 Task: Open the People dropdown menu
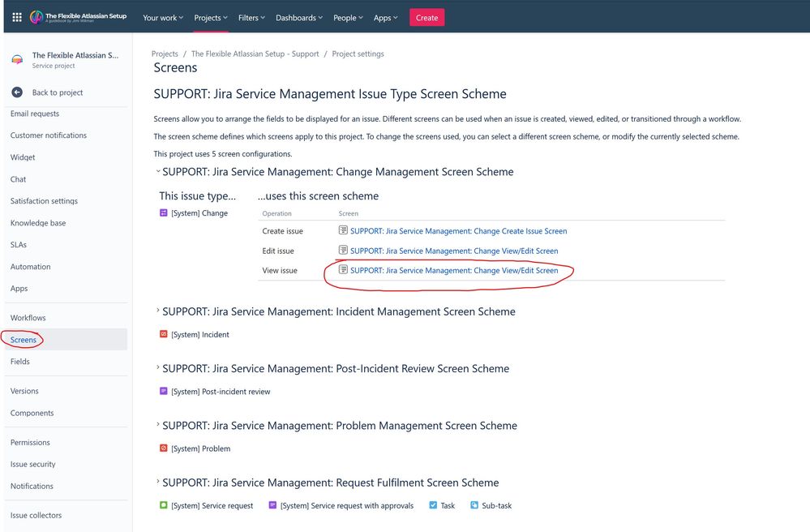[x=348, y=18]
